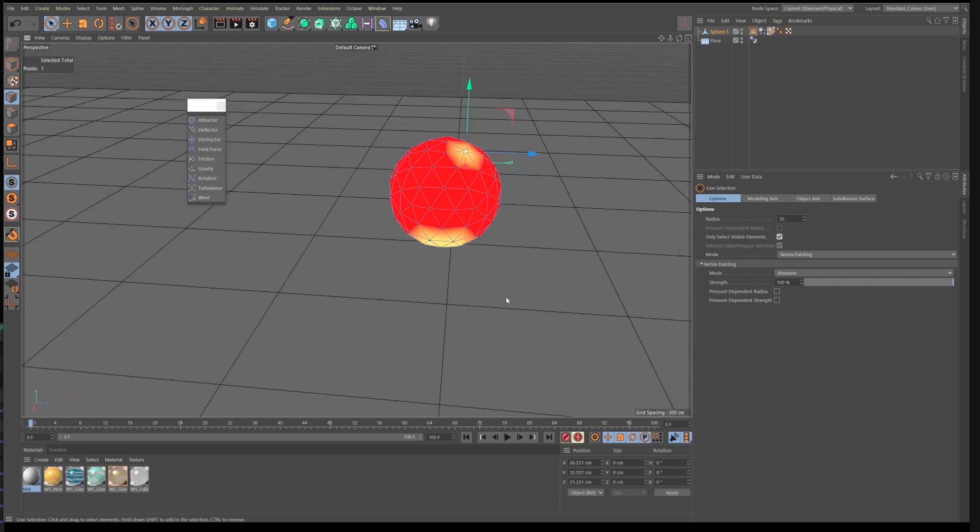980x532 pixels.
Task: Open Edit Render Settings gear icon
Action: tap(252, 23)
